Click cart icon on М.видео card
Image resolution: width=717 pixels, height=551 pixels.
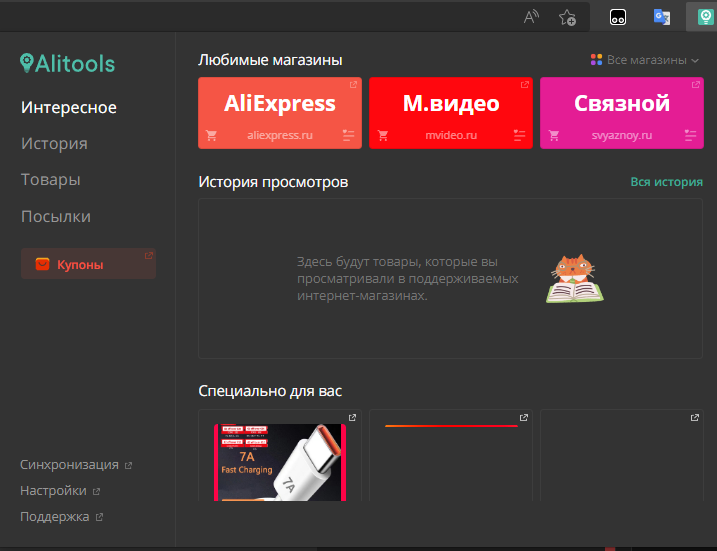tap(383, 135)
